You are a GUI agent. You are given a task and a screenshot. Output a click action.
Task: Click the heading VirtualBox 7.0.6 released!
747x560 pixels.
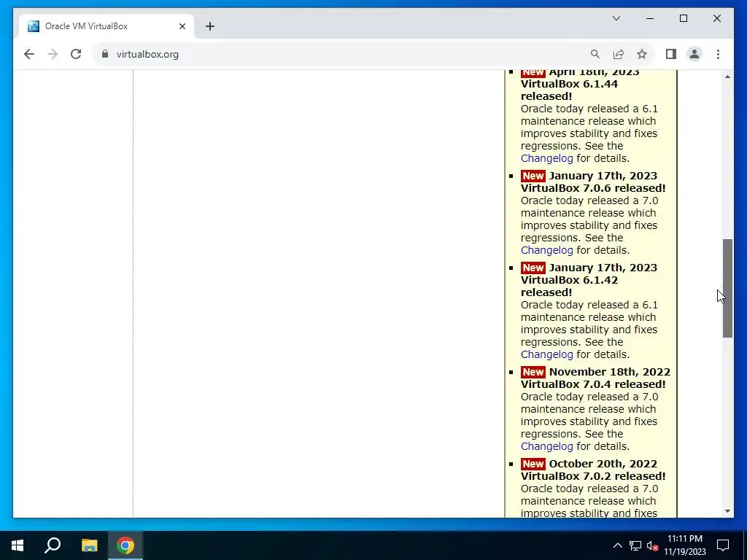[x=593, y=188]
